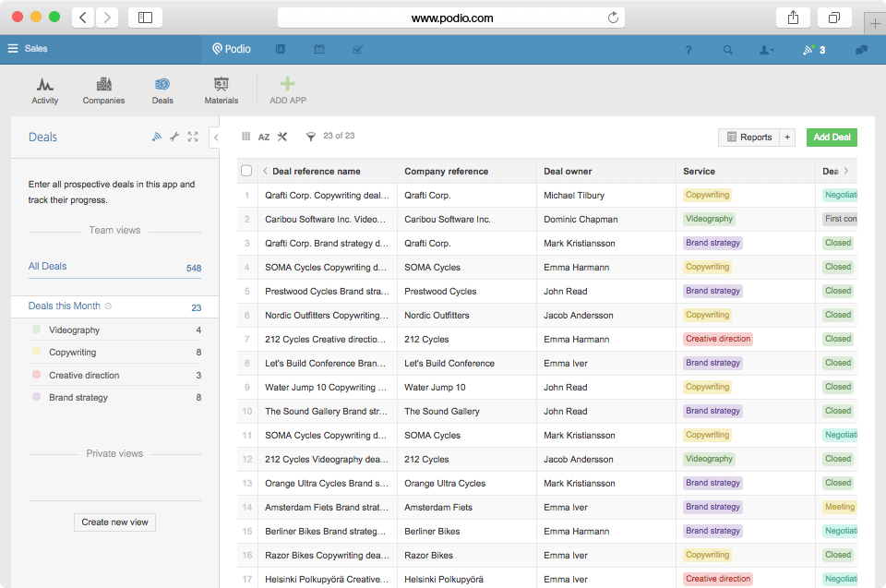
Task: Toggle the select-all checkbox in table header
Action: (x=246, y=171)
